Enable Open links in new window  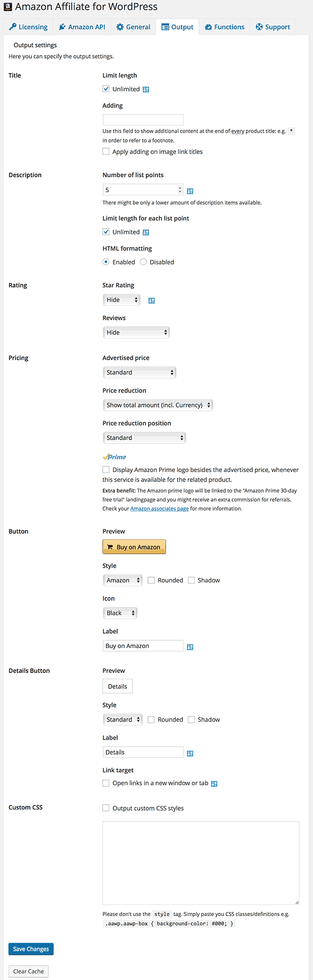[106, 783]
